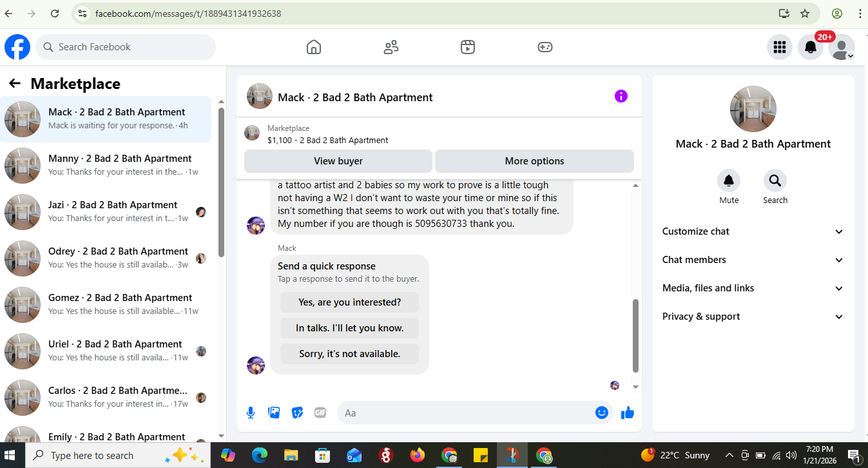This screenshot has width=868, height=468.
Task: Click the back arrow beside Marketplace
Action: coord(15,83)
